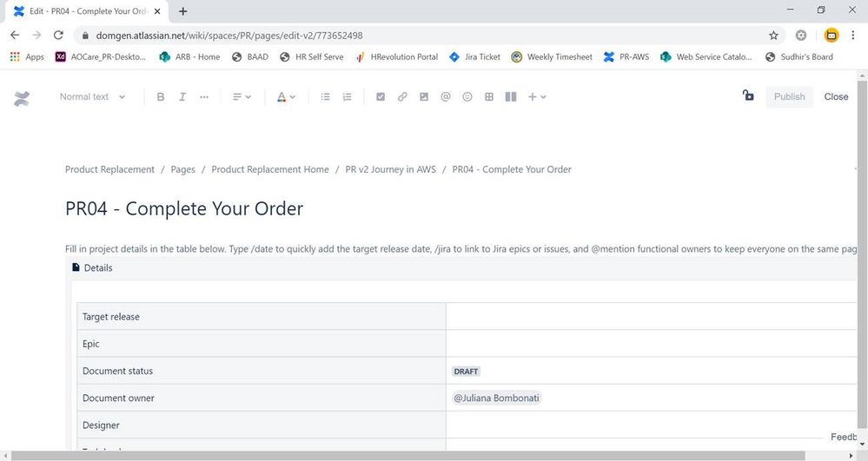The width and height of the screenshot is (868, 461).
Task: Click the Publish button
Action: pos(790,97)
